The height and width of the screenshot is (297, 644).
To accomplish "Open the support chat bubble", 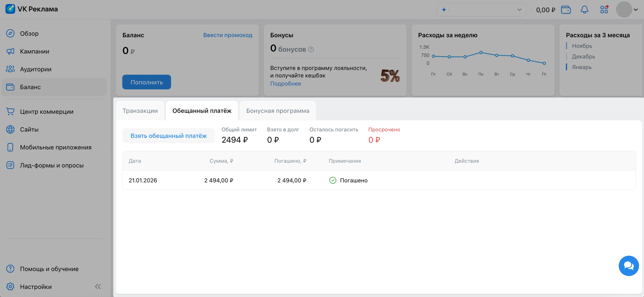I will tap(629, 266).
